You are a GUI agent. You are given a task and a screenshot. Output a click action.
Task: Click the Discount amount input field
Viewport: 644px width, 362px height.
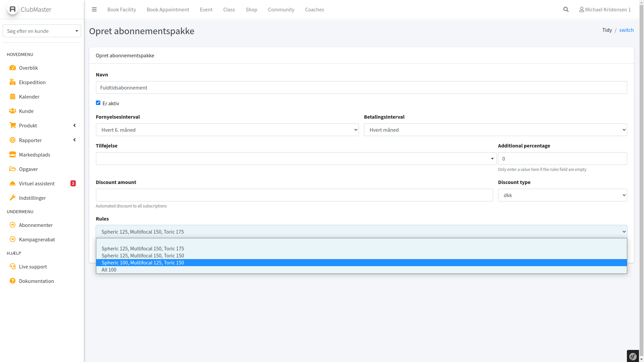(294, 195)
